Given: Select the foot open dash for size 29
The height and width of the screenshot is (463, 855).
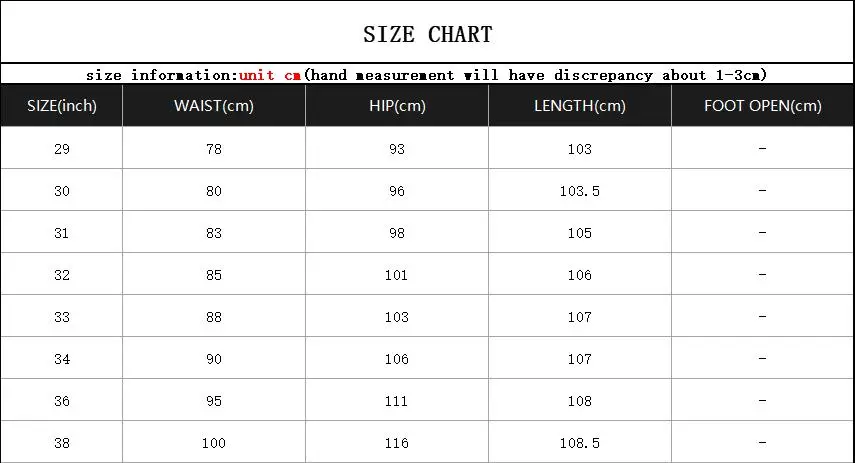Looking at the screenshot, I should (762, 149).
